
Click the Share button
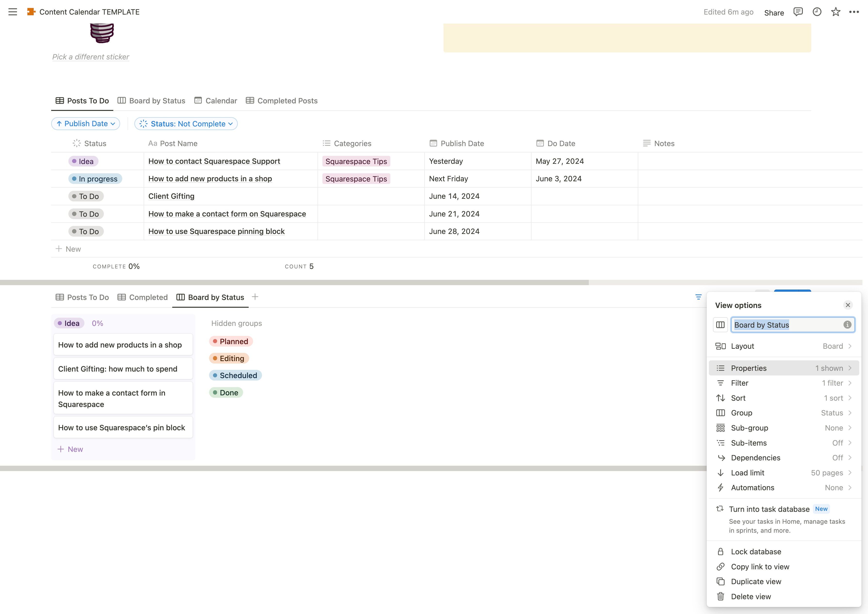click(x=774, y=12)
